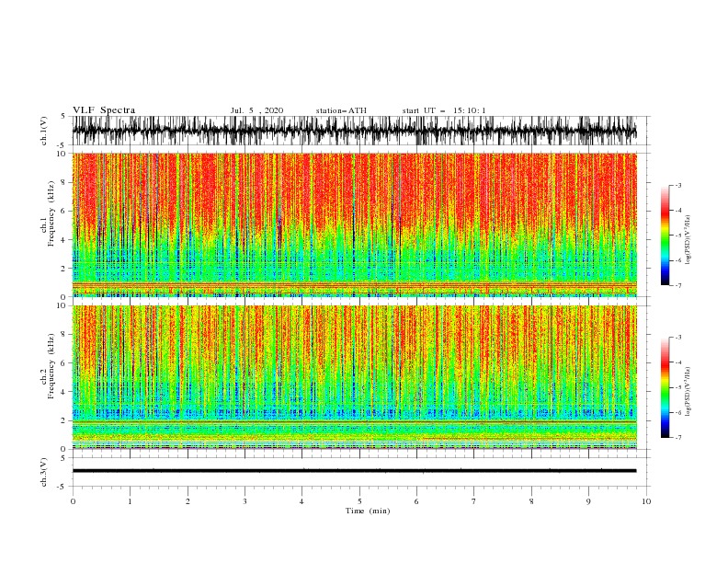This screenshot has width=728, height=563.
Task: Click the ch.1 PSD color bar
Action: [x=665, y=236]
